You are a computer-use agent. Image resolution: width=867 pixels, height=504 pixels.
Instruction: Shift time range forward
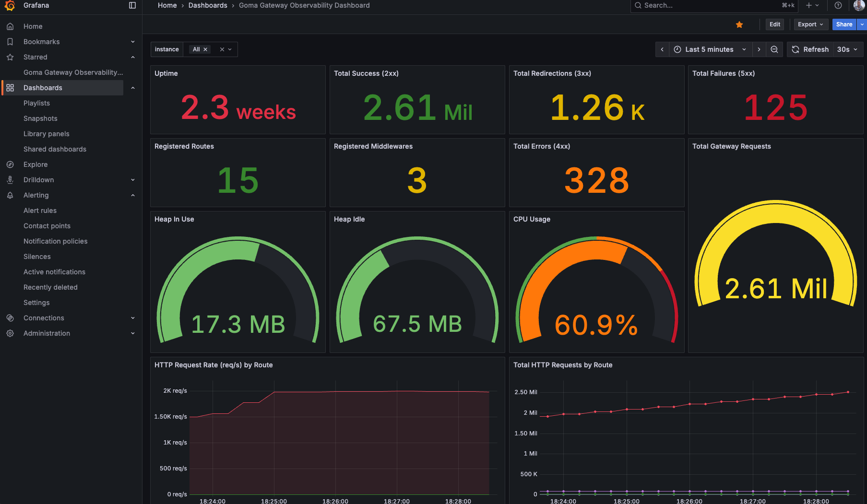coord(759,49)
